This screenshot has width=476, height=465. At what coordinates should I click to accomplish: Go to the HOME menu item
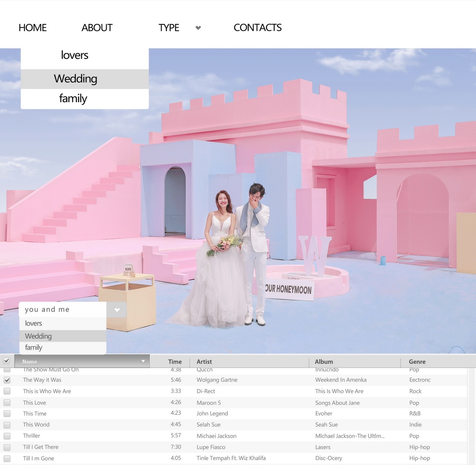(x=33, y=28)
